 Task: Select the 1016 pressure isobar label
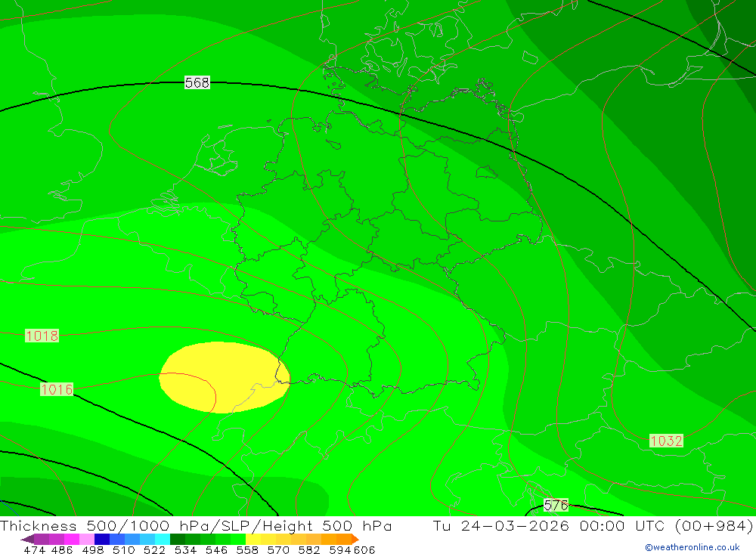[x=57, y=389]
